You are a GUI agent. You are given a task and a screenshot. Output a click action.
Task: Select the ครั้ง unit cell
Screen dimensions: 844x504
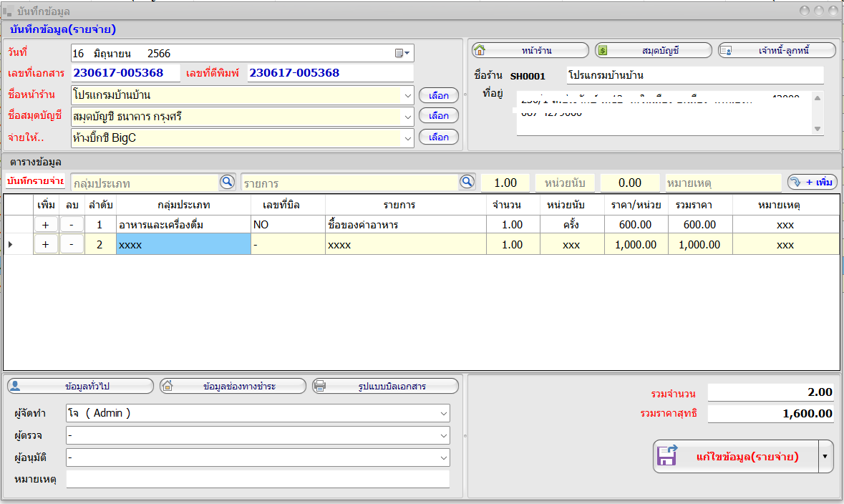(x=572, y=225)
